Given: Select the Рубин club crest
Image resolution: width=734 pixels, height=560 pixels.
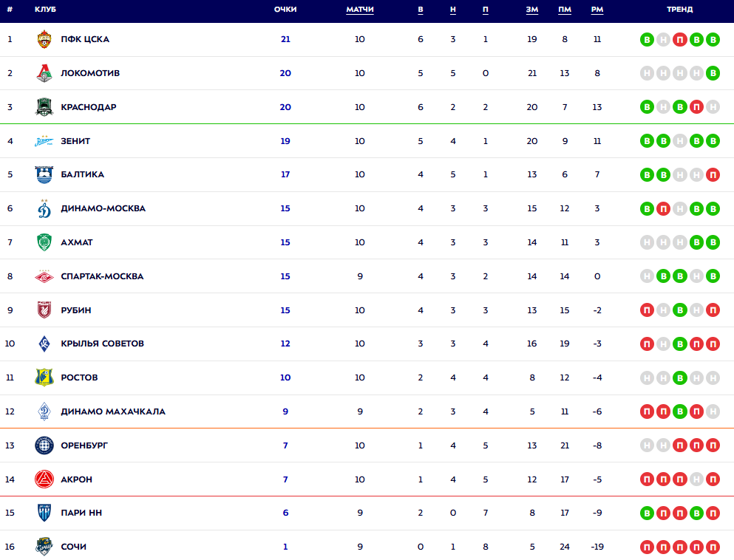Looking at the screenshot, I should [44, 310].
